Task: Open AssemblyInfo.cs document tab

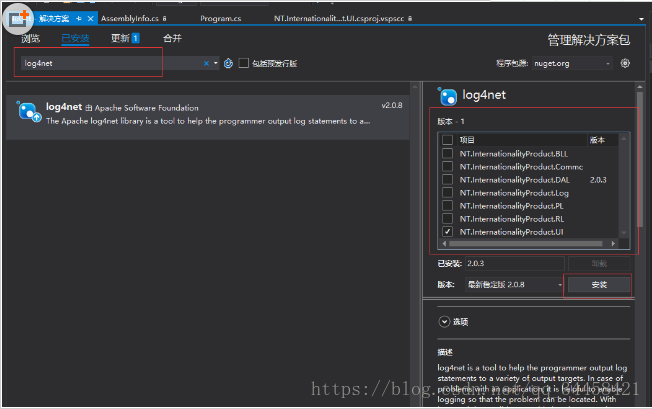Action: (130, 19)
